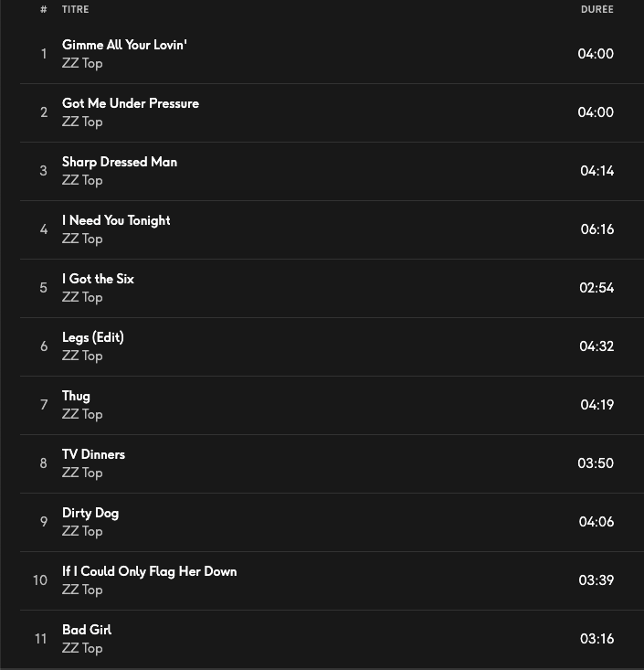
Task: Click track number 5 in the list
Action: coord(43,288)
